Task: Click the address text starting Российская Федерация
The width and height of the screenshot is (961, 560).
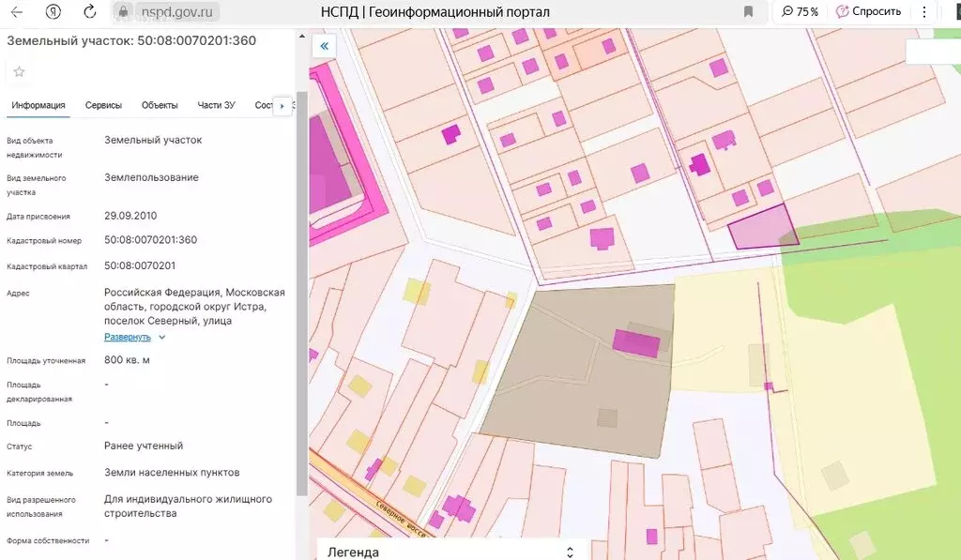Action: (194, 307)
